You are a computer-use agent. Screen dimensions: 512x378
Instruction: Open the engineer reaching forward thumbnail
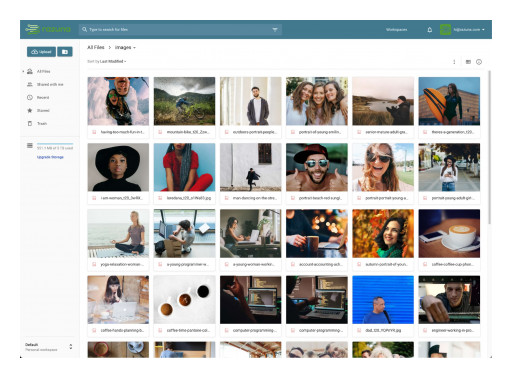[x=449, y=300]
